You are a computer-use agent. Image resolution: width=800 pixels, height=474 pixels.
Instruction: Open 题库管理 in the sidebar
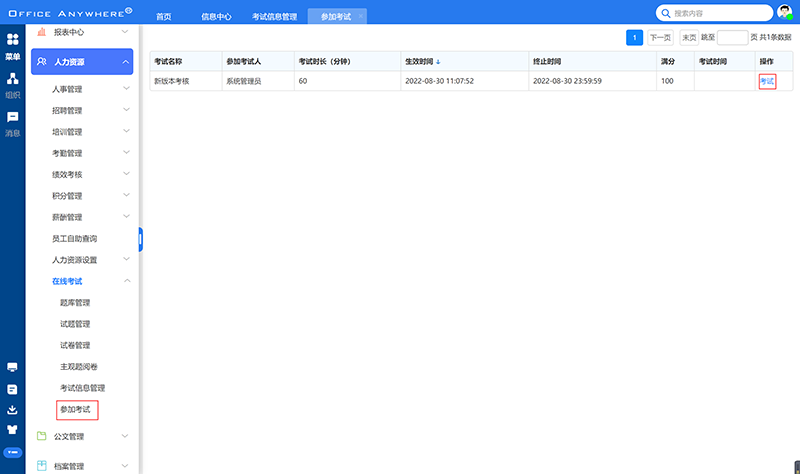pyautogui.click(x=75, y=303)
